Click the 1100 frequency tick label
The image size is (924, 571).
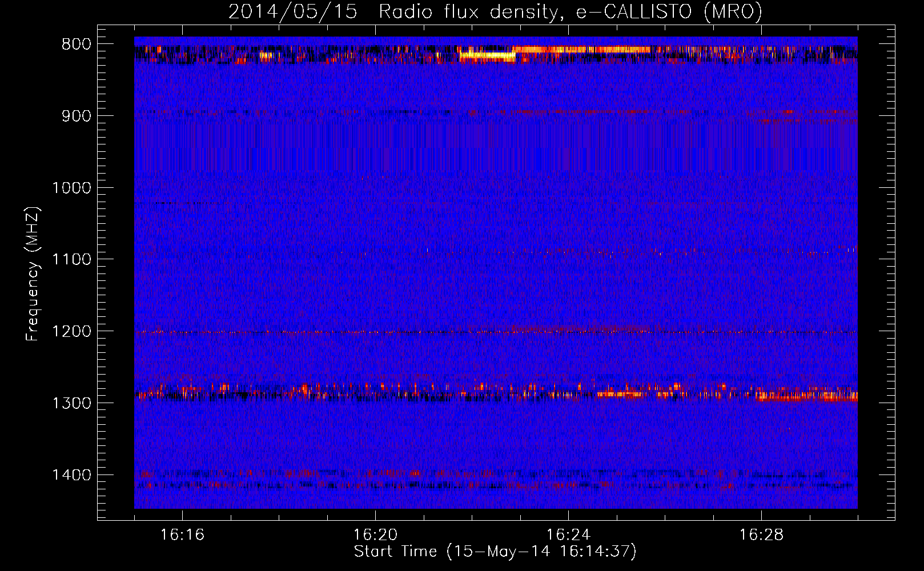pyautogui.click(x=71, y=260)
